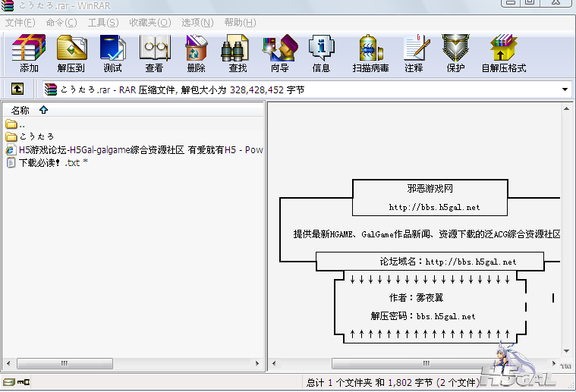
Task: Click the http://bbs.h5gal.net text under 邪恶游戏网
Action: coord(434,208)
